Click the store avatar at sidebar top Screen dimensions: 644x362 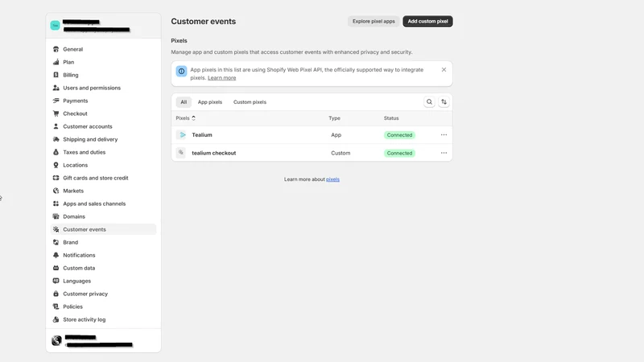[x=55, y=26]
